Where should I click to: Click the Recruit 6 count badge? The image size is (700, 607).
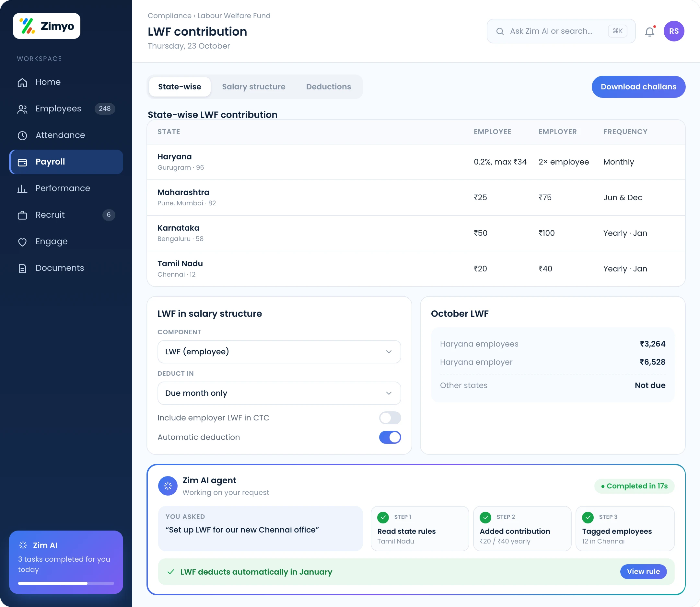tap(109, 215)
